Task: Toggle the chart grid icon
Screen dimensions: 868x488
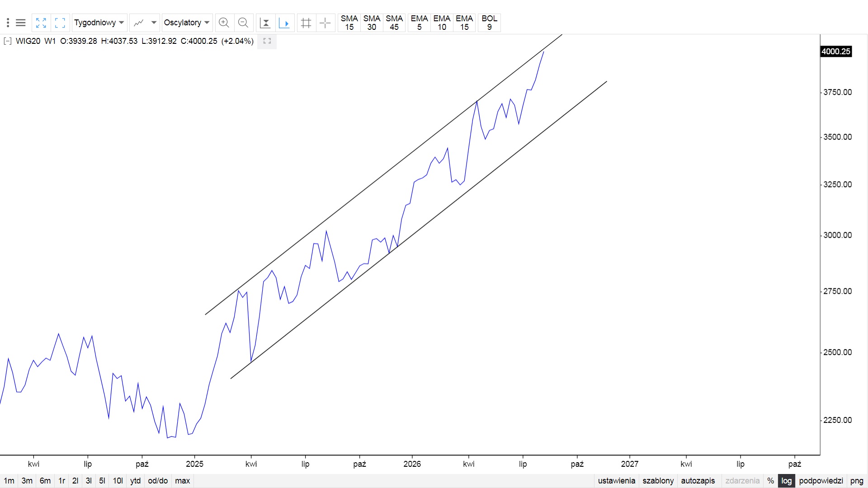Action: tap(306, 23)
